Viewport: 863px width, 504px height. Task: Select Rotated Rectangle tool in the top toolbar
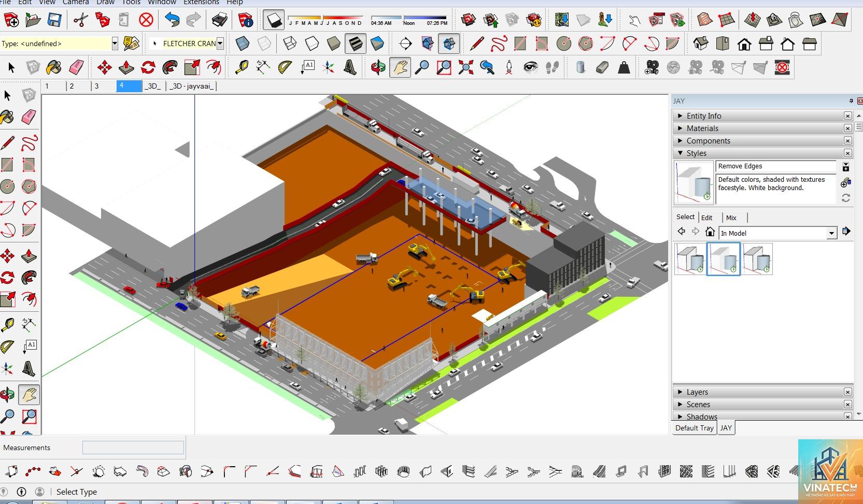pos(542,44)
